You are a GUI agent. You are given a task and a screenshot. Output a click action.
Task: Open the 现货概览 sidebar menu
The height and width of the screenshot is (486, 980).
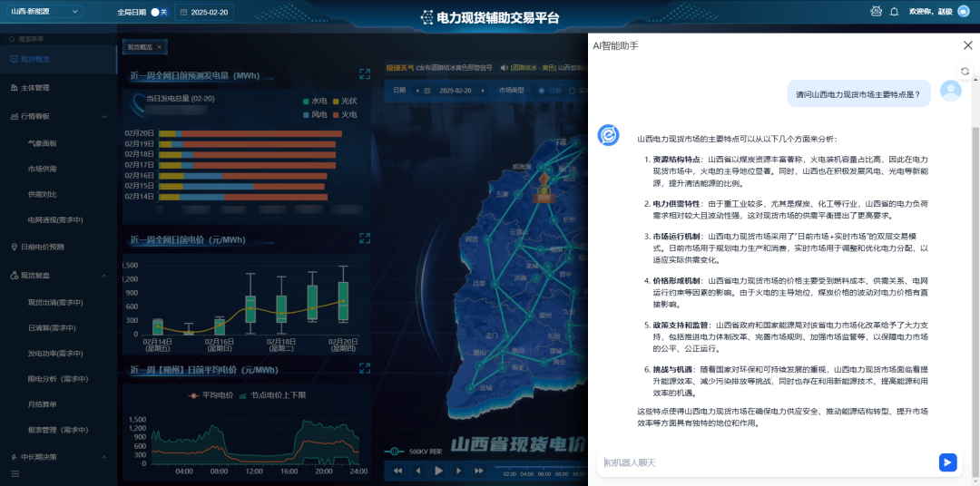(x=58, y=59)
